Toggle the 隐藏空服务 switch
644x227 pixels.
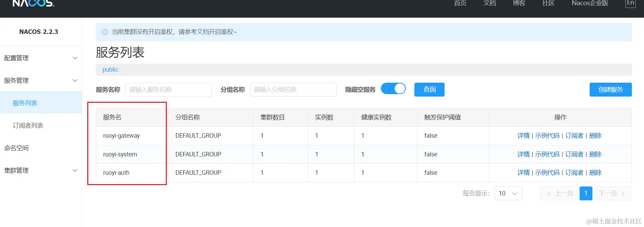pos(393,89)
